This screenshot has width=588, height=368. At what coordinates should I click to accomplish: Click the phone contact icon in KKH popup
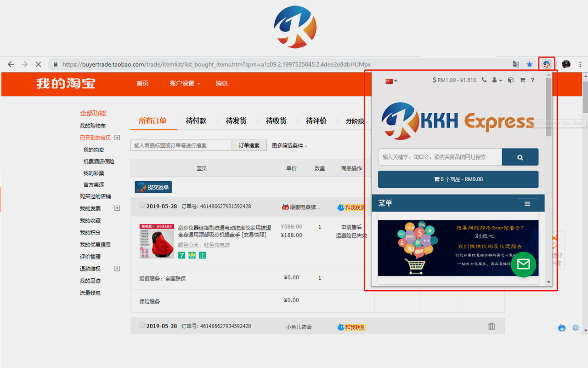[x=484, y=80]
